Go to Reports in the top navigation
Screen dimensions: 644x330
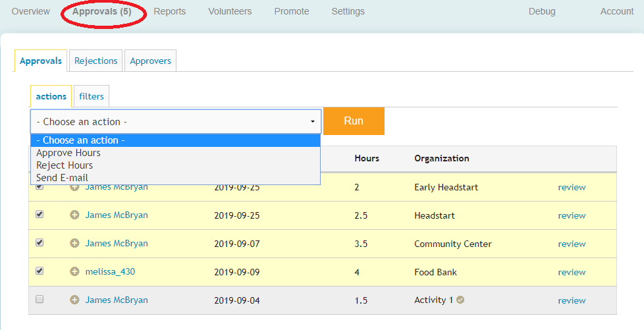[169, 11]
